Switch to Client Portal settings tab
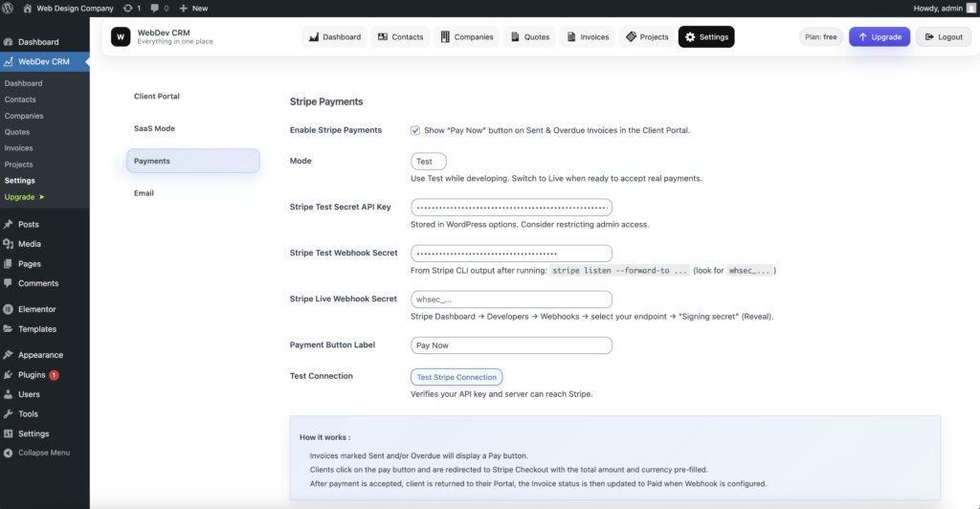 click(193, 97)
